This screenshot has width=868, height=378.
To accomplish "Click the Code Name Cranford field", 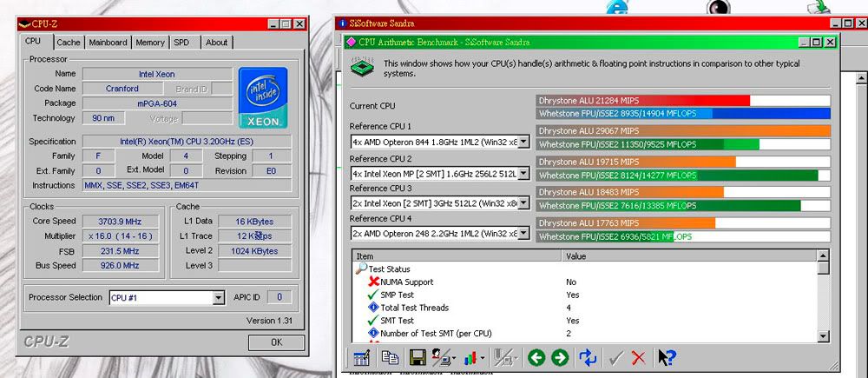I will [122, 89].
